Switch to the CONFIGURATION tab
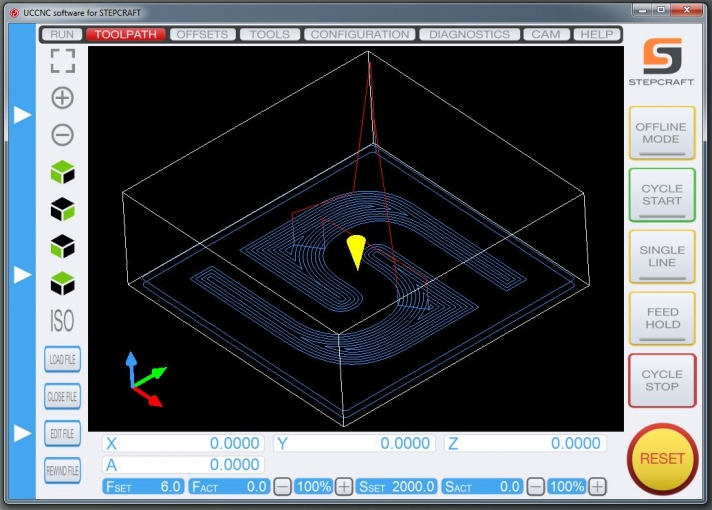The width and height of the screenshot is (712, 510). click(360, 34)
